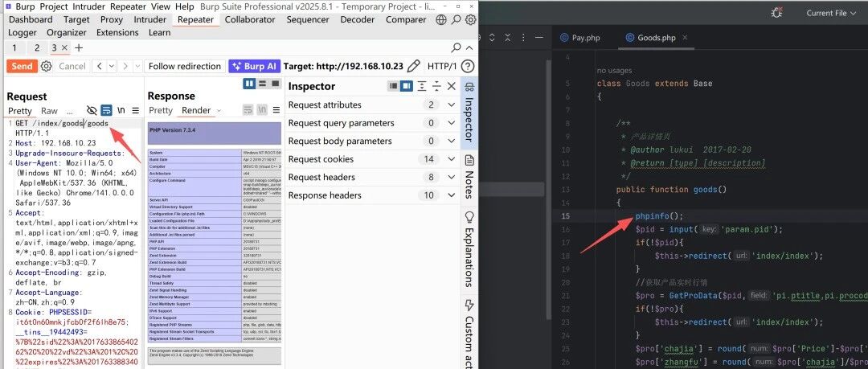Switch to the Extensions tab
The width and height of the screenshot is (868, 369).
click(117, 33)
